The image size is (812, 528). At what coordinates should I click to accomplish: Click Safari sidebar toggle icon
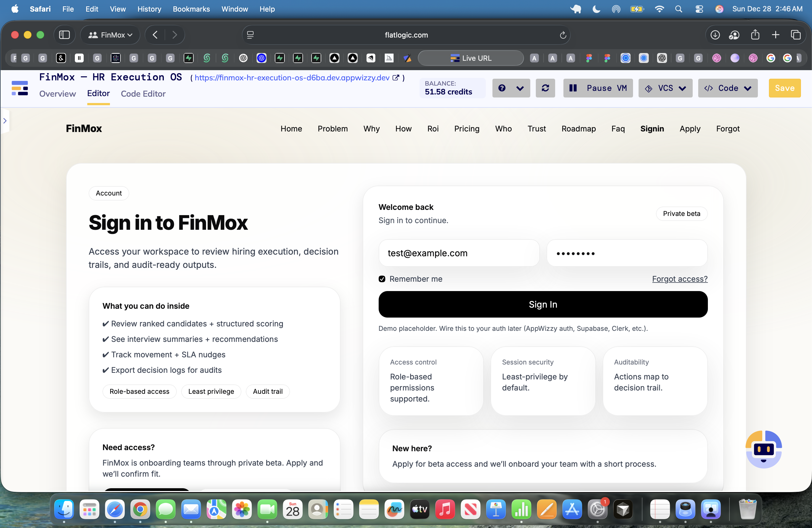point(64,35)
